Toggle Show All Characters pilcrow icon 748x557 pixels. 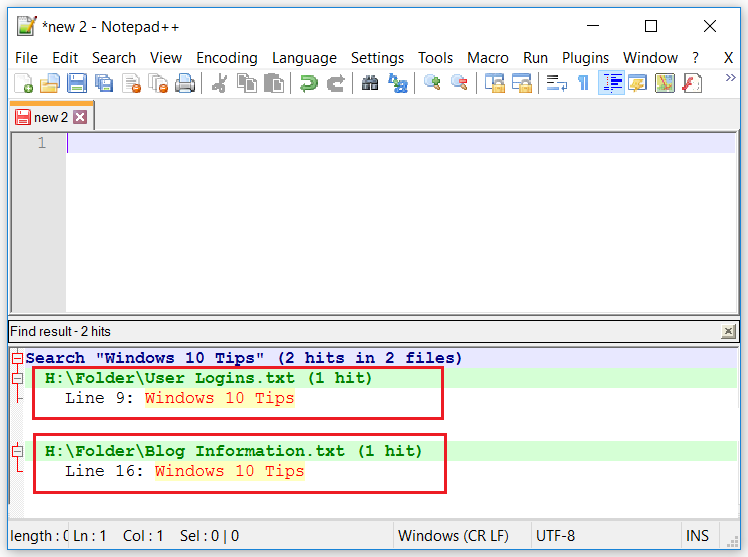coord(582,83)
